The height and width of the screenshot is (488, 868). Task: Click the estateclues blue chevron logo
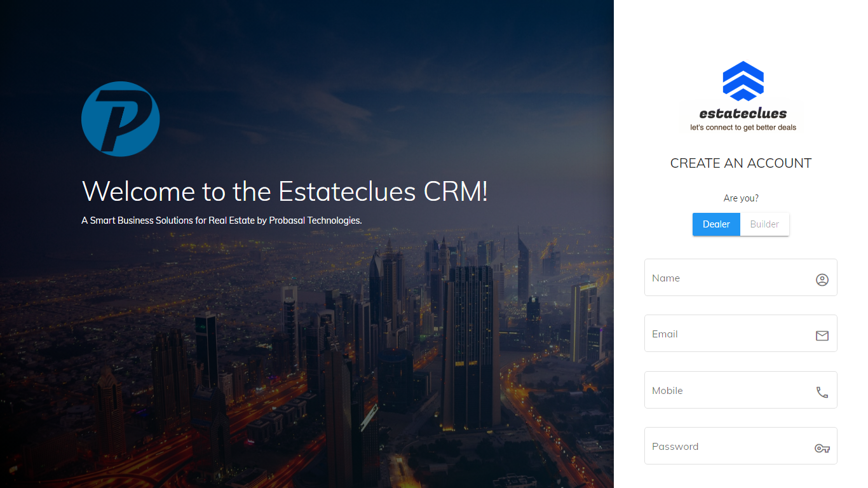click(743, 81)
